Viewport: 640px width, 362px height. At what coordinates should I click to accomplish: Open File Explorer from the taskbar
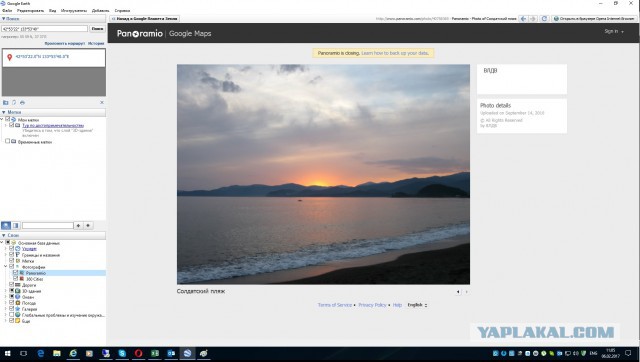click(x=57, y=353)
